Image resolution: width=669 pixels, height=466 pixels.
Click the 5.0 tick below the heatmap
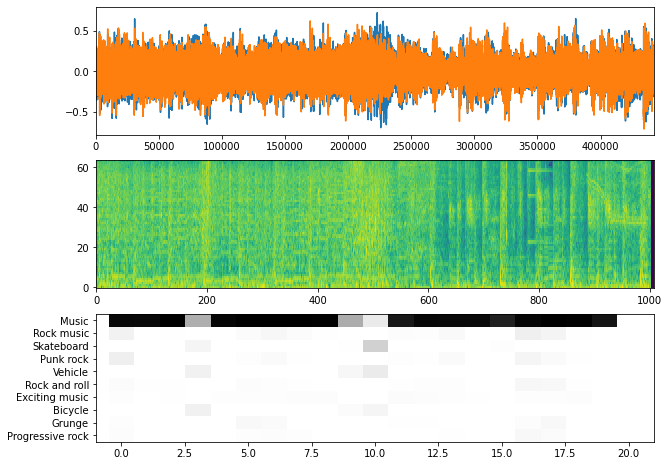(x=249, y=453)
